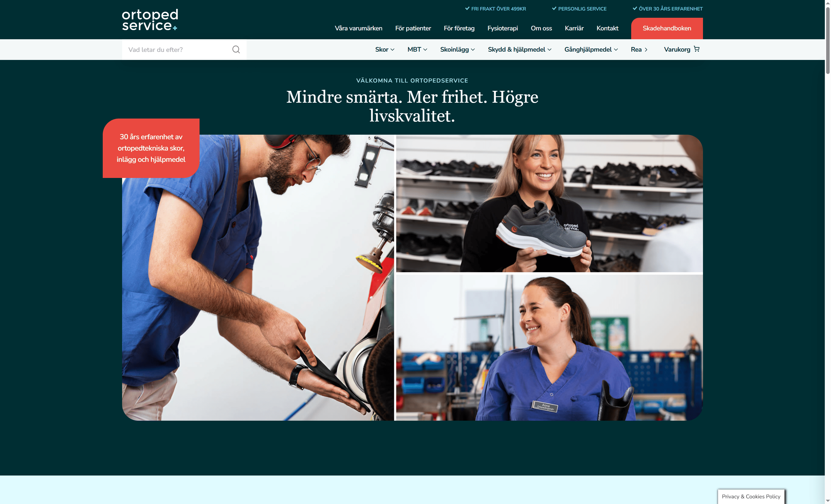Click the checkmark beside Personlig service
Viewport: 831px width, 504px height.
[554, 8]
